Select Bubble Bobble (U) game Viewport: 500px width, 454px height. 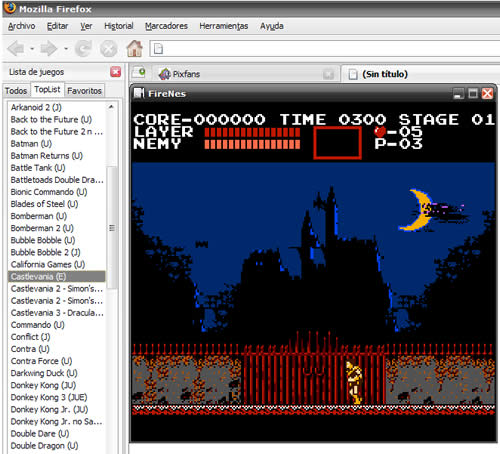click(57, 240)
